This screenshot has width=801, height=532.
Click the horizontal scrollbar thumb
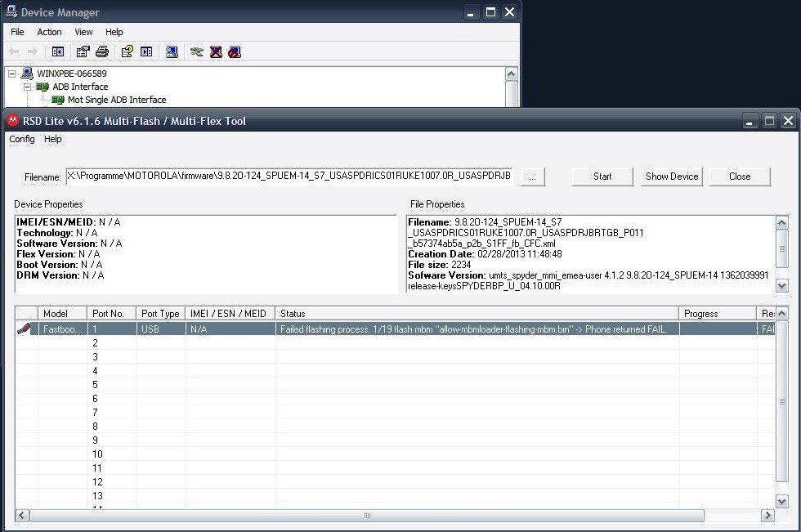click(x=367, y=515)
